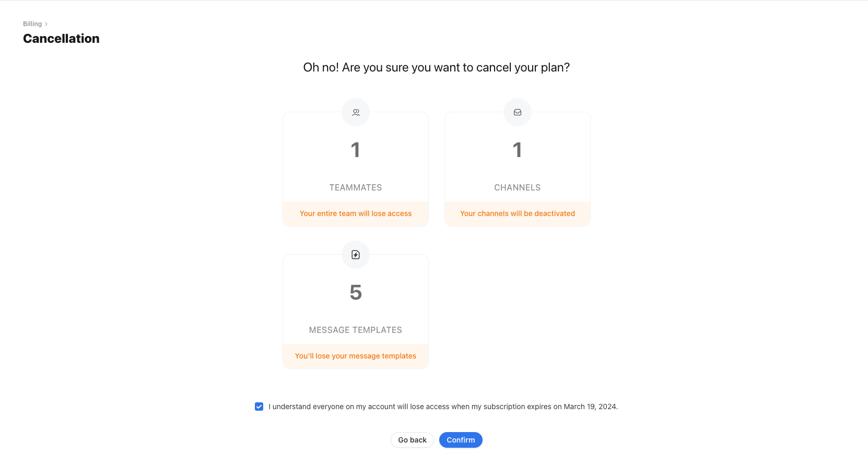This screenshot has height=454, width=868.
Task: Select the circular icon above CHANNELS card
Action: (517, 112)
